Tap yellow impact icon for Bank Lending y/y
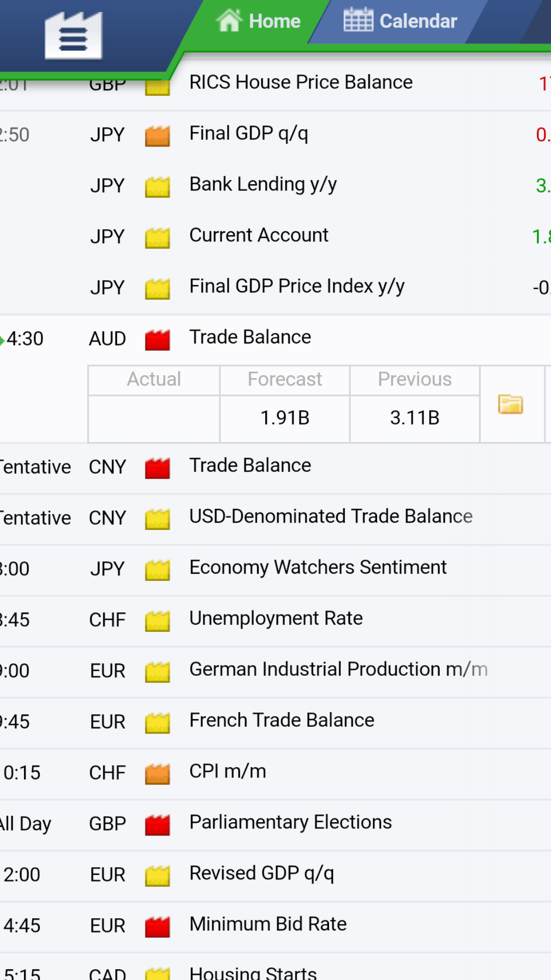This screenshot has width=551, height=980. pos(157,186)
